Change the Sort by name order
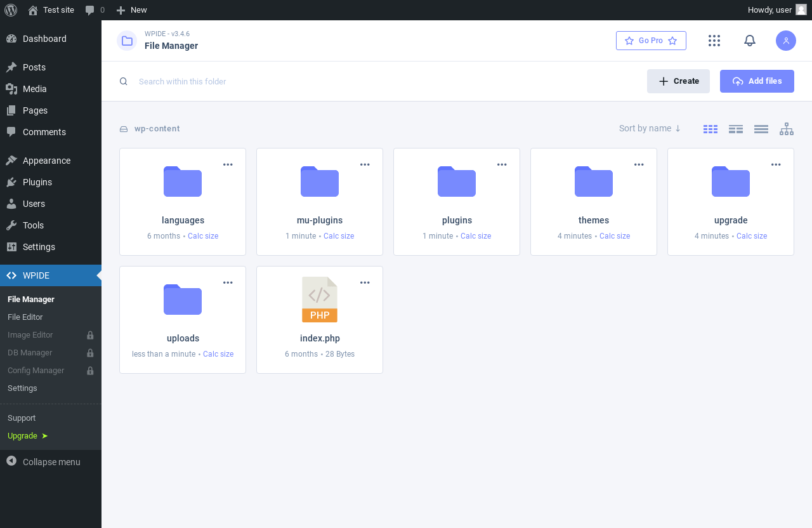This screenshot has height=528, width=812. tap(650, 128)
